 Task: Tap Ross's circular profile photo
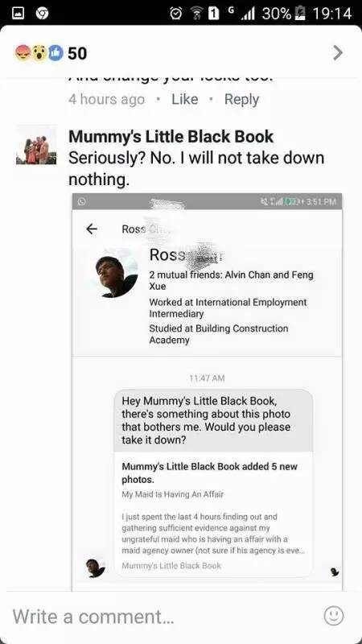(x=116, y=275)
